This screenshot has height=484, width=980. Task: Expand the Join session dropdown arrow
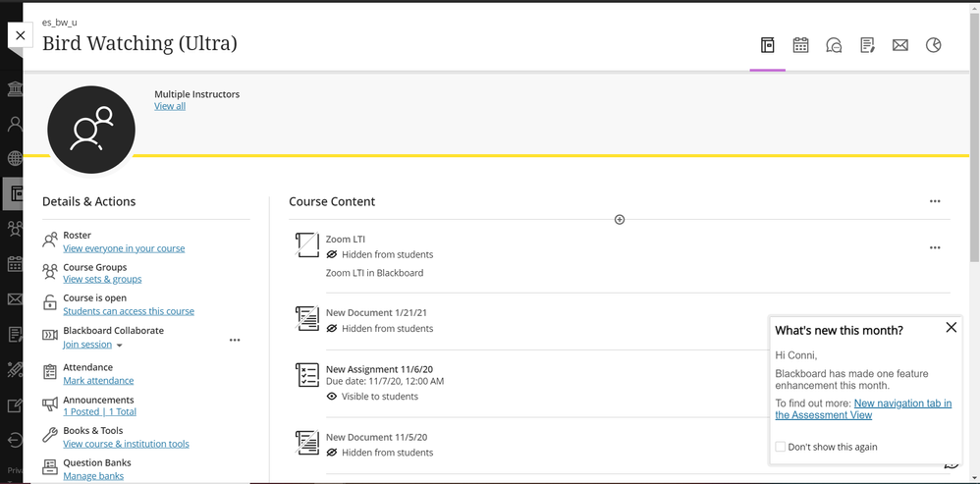tap(120, 346)
